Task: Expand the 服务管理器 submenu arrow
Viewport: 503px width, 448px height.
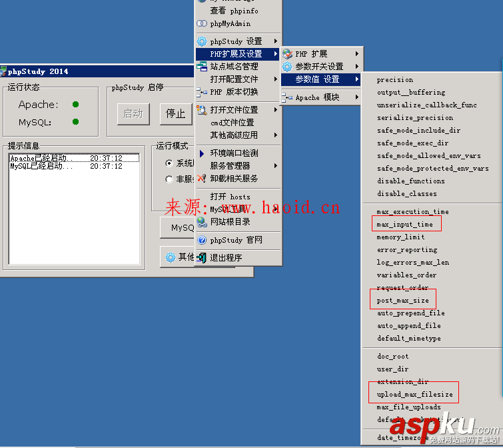Action: coord(276,165)
